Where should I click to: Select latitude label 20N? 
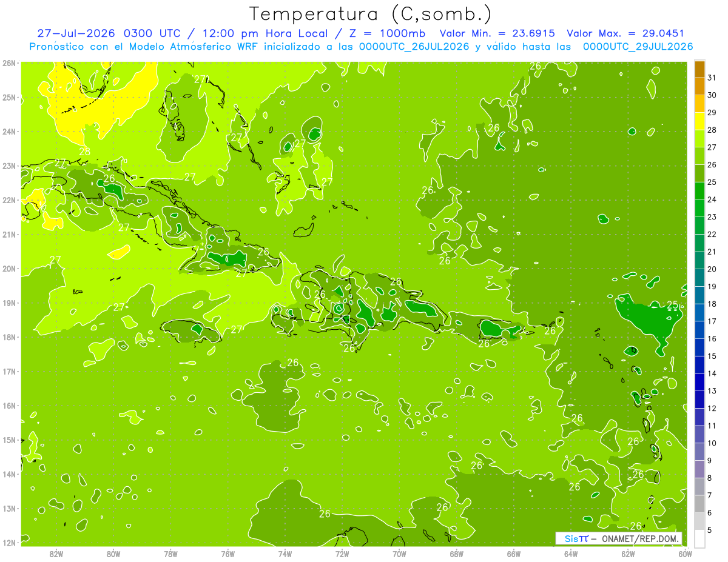point(9,269)
